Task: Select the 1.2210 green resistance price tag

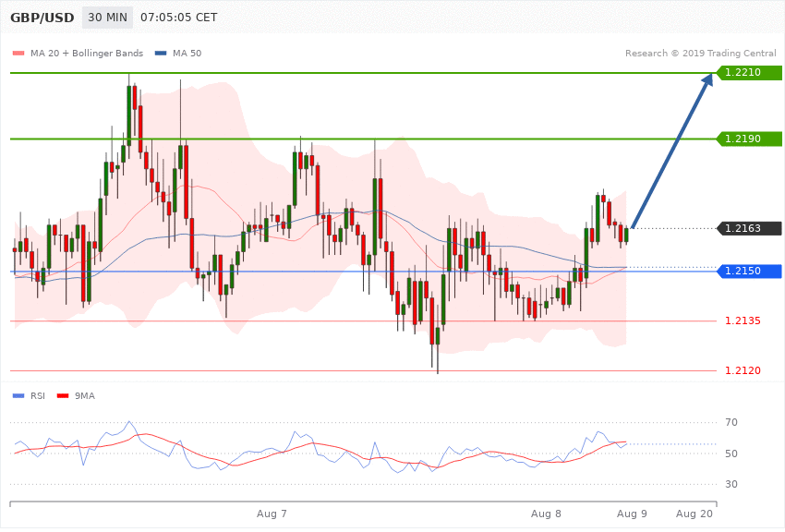Action: (x=750, y=73)
